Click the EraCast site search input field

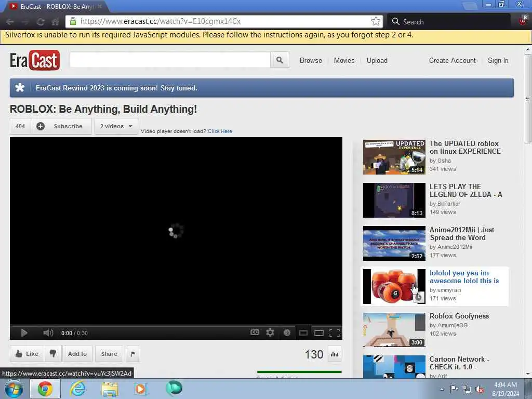coord(170,60)
